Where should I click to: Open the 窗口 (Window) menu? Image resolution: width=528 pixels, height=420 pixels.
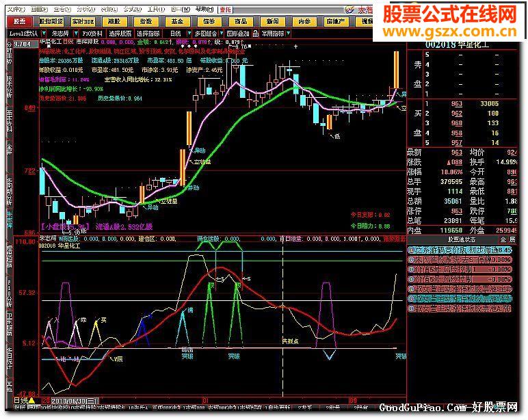pyautogui.click(x=180, y=9)
